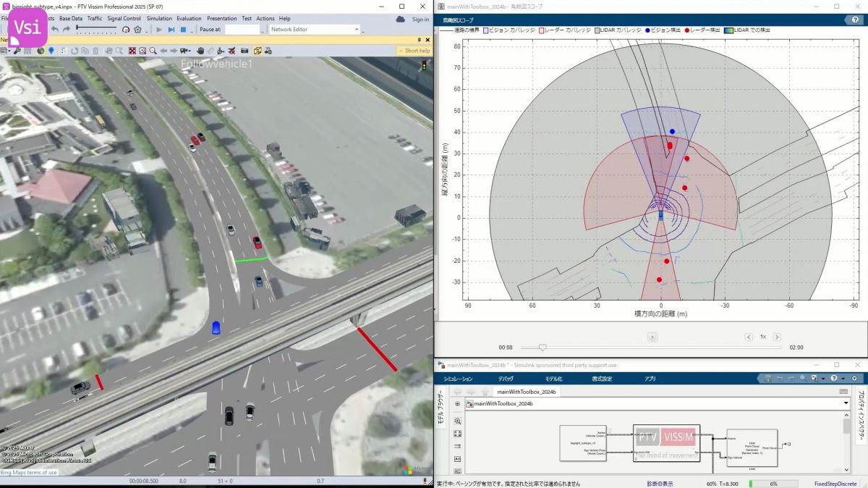The height and width of the screenshot is (488, 868).
Task: Toggle LIDAR カバレッジ in the scope legend
Action: 596,30
